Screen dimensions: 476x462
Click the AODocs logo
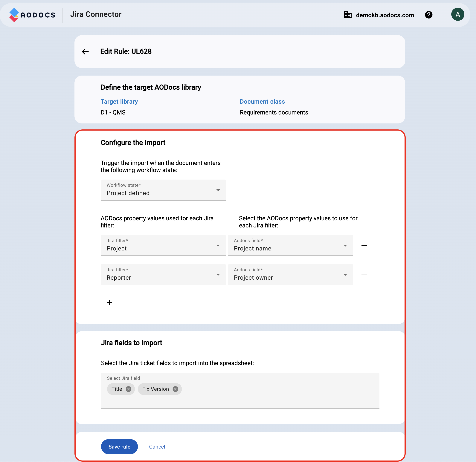(32, 15)
